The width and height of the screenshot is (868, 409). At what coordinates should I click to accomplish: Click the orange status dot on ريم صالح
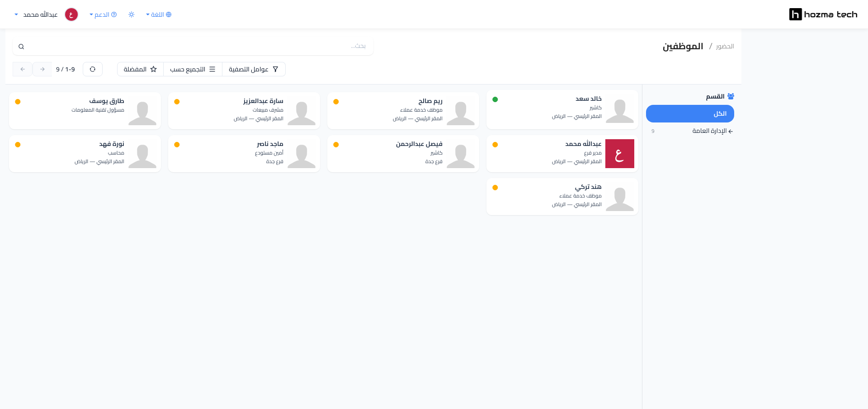(x=336, y=102)
